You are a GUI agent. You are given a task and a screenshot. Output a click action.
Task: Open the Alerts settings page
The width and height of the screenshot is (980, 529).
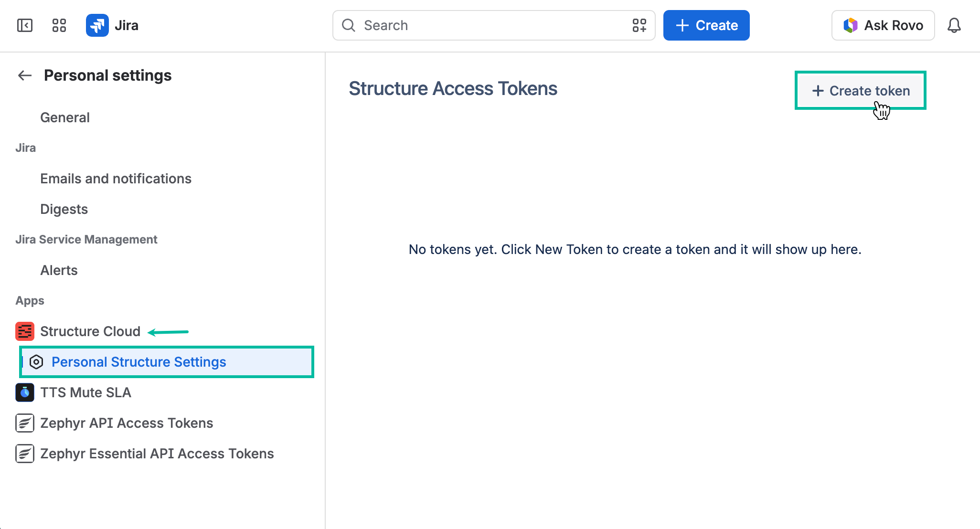pyautogui.click(x=59, y=270)
